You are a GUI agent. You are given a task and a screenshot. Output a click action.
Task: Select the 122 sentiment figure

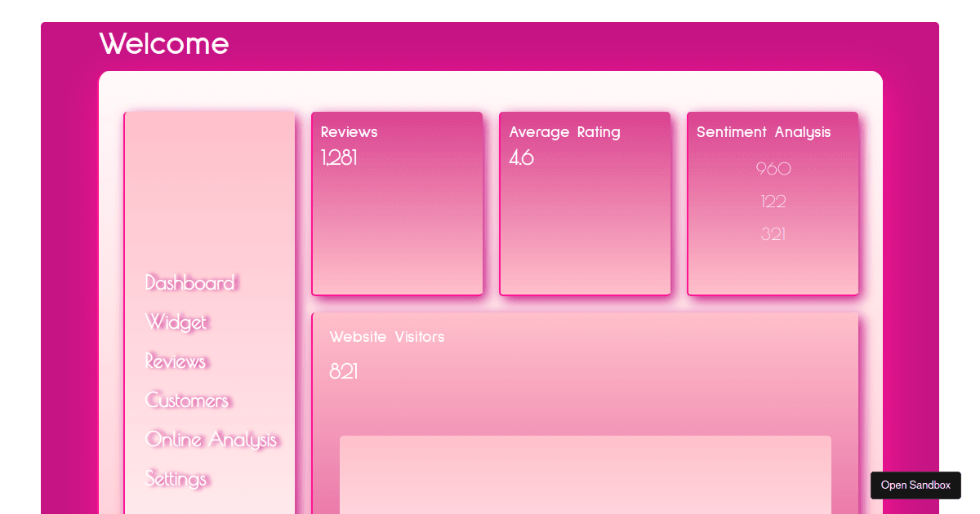click(x=773, y=202)
